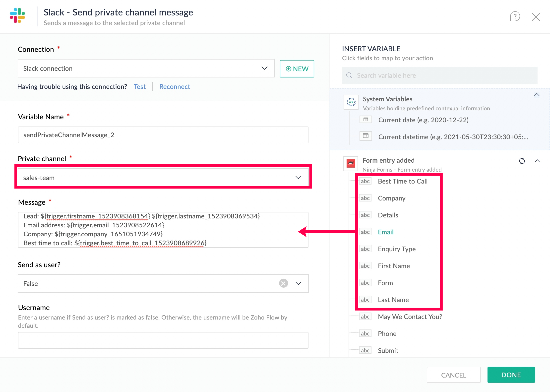
Task: Clear the Send as user value
Action: [x=283, y=283]
